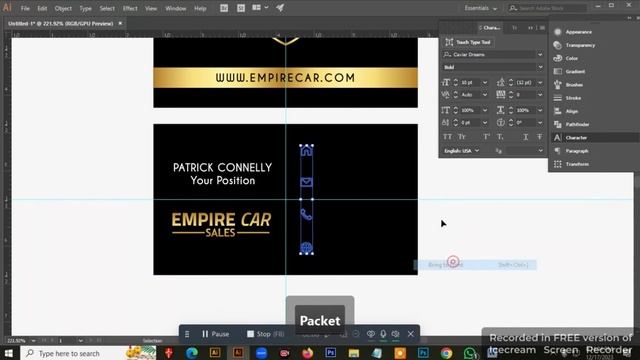Toggle the recorder microphone icon
Image resolution: width=640 pixels, height=360 pixels.
(x=383, y=334)
